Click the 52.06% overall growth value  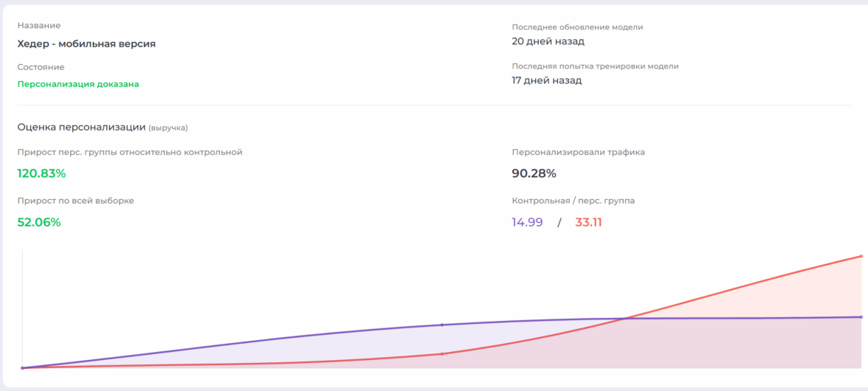click(39, 222)
